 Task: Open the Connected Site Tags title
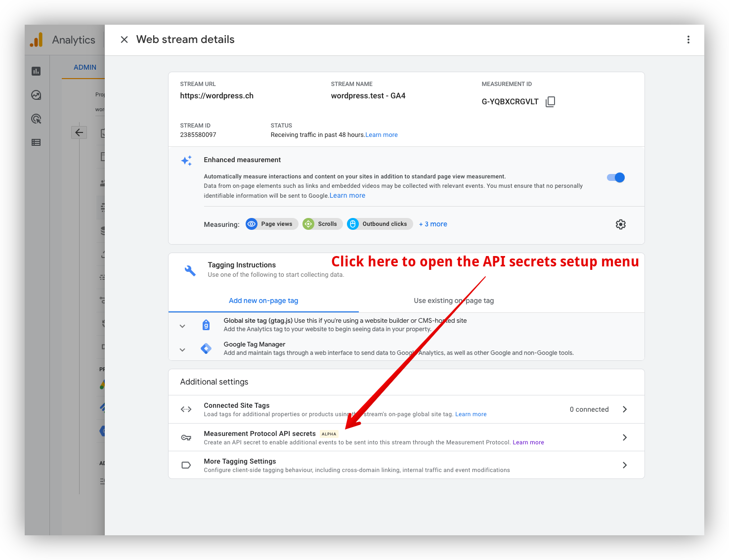tap(237, 405)
